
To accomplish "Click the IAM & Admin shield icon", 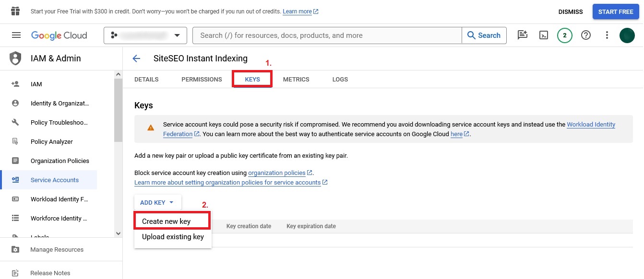I will pyautogui.click(x=15, y=58).
